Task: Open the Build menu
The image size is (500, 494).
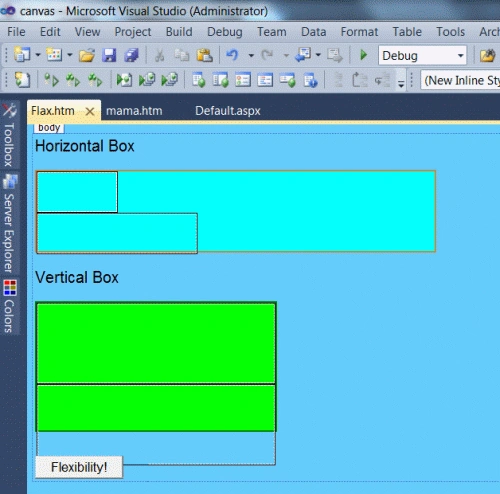Action: [x=179, y=32]
